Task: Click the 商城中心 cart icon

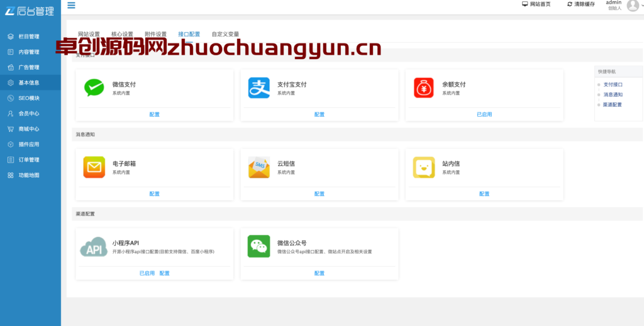Action: point(11,129)
